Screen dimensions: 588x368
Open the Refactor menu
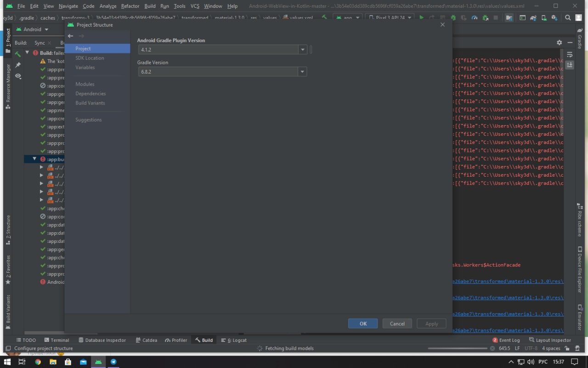(x=130, y=6)
